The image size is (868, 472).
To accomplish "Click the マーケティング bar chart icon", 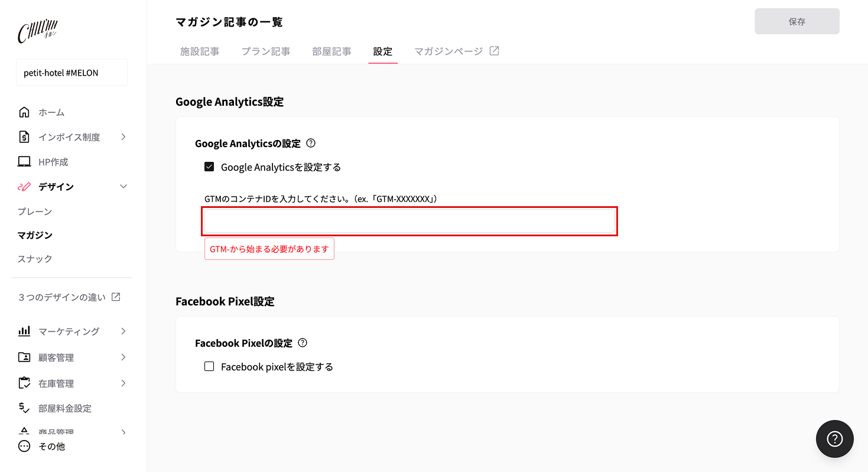I will 24,331.
